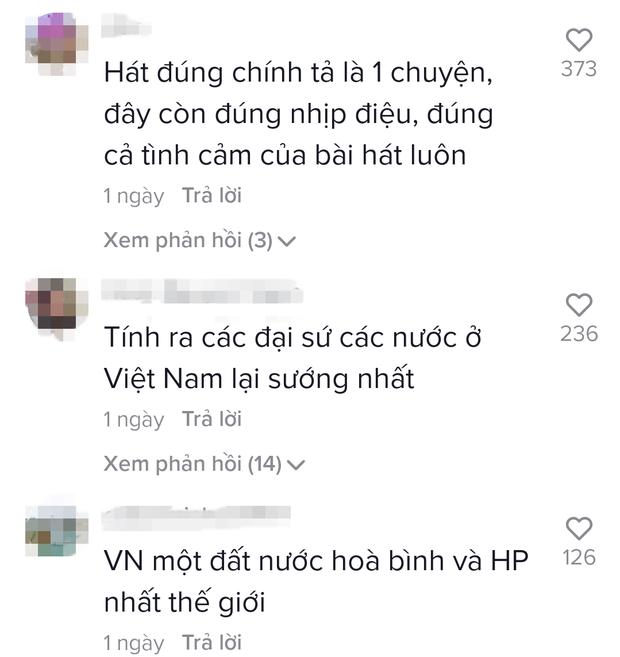Tap the heart on the VN hoà bình comment
This screenshot has height=657, width=620.
(579, 528)
